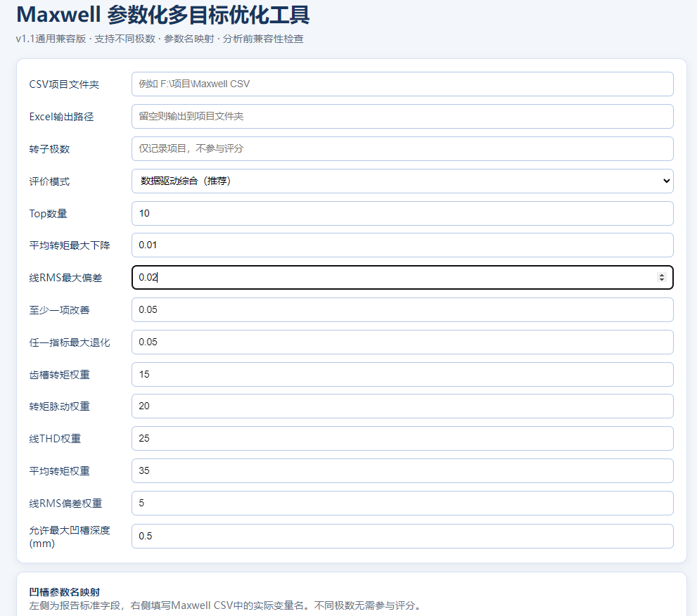The height and width of the screenshot is (616, 697).
Task: Click the 凹槽参数名映射 section heading
Action: tap(65, 592)
